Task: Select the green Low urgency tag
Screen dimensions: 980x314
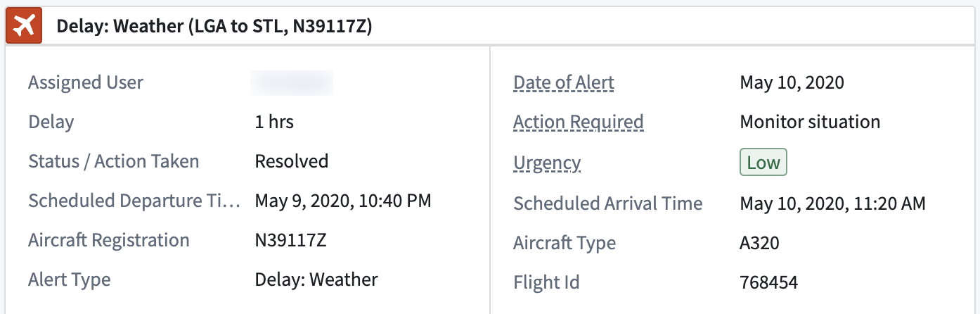Action: coord(763,163)
